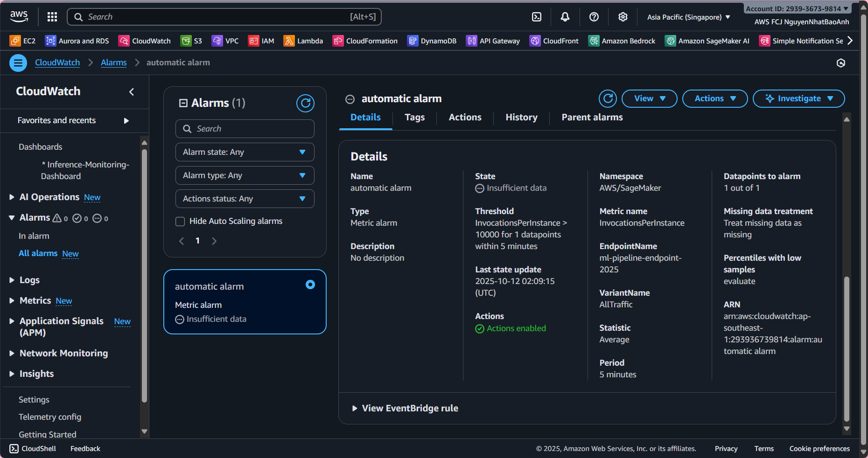Switch to Parent alarms tab
This screenshot has height=458, width=868.
[x=592, y=117]
